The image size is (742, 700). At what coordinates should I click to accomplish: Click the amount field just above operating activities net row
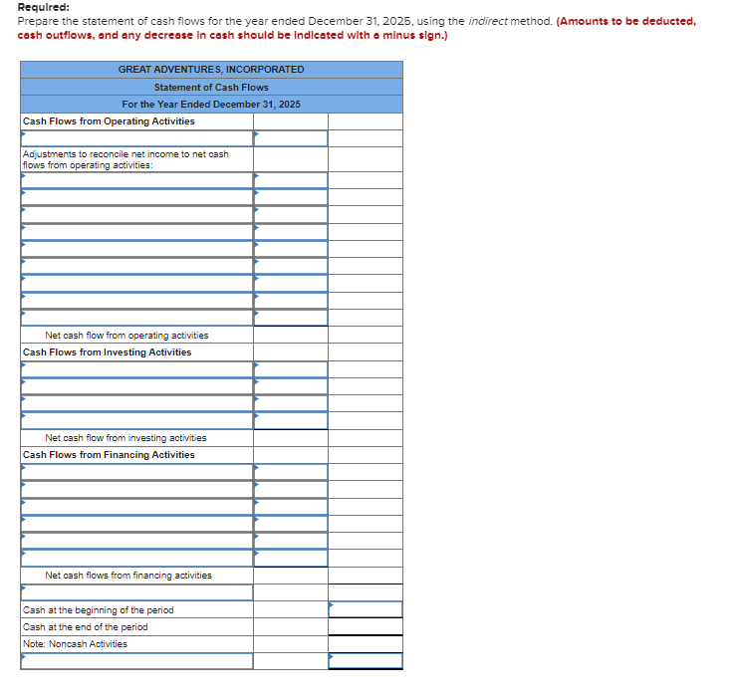(x=291, y=318)
